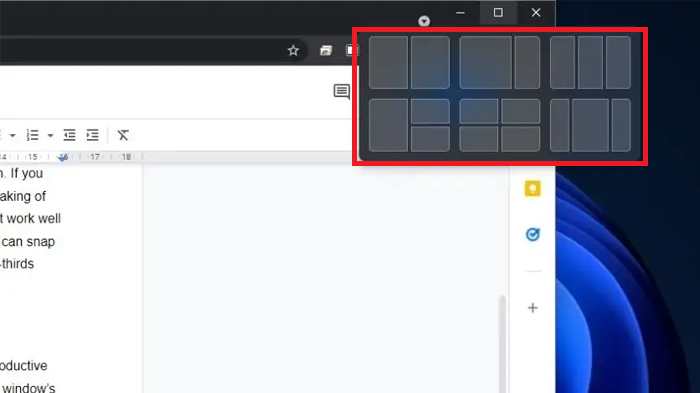The width and height of the screenshot is (700, 393).
Task: Snap window to narrow right zone of two-thirds layout
Action: pyautogui.click(x=527, y=63)
